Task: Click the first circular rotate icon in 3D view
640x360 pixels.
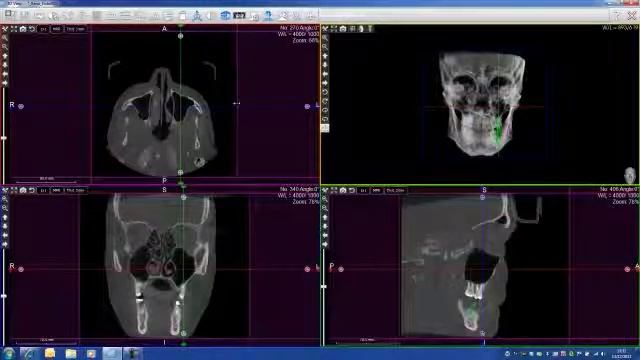Action: 325,92
